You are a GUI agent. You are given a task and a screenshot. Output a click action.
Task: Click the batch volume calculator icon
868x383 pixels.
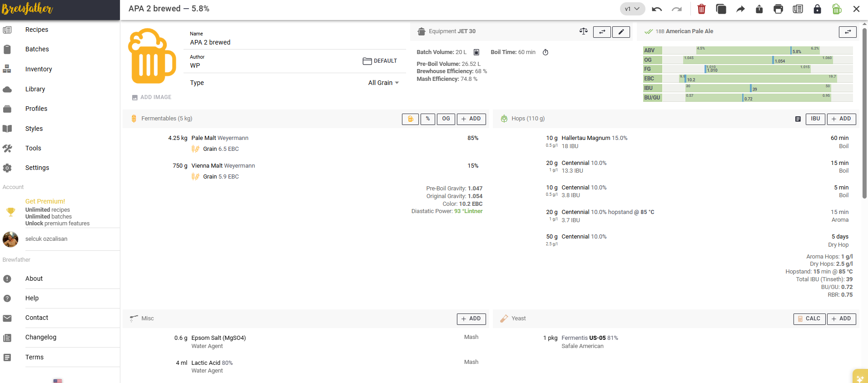(x=476, y=52)
